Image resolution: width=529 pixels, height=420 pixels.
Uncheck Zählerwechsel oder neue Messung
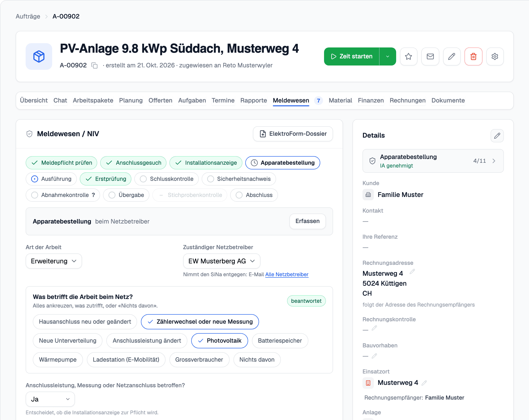tap(200, 322)
